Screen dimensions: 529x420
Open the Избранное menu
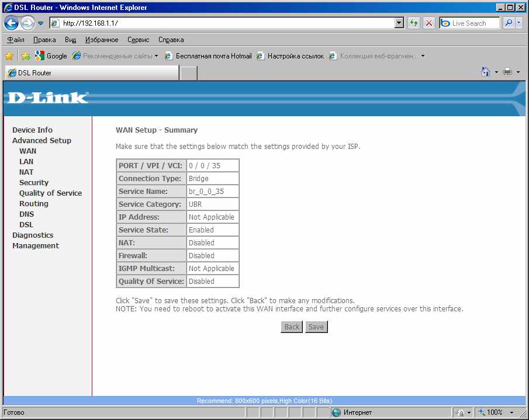(x=102, y=40)
